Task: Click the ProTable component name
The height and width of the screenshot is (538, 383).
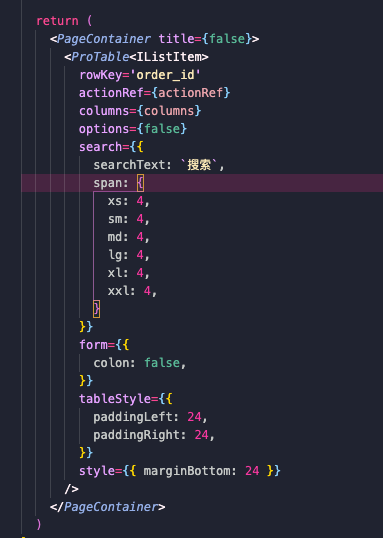Action: tap(100, 57)
